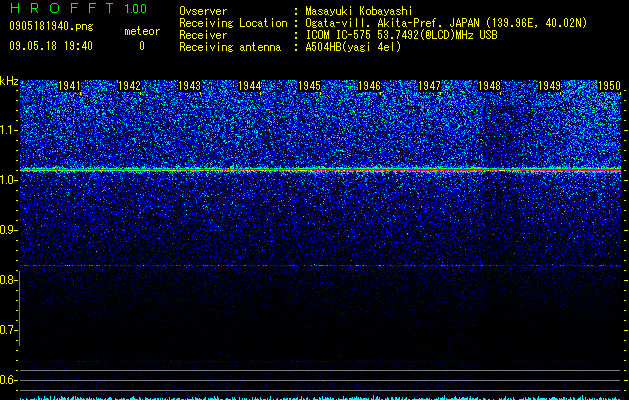Image resolution: width=629 pixels, height=400 pixels.
Task: Click the 1942 time marker
Action: point(130,86)
